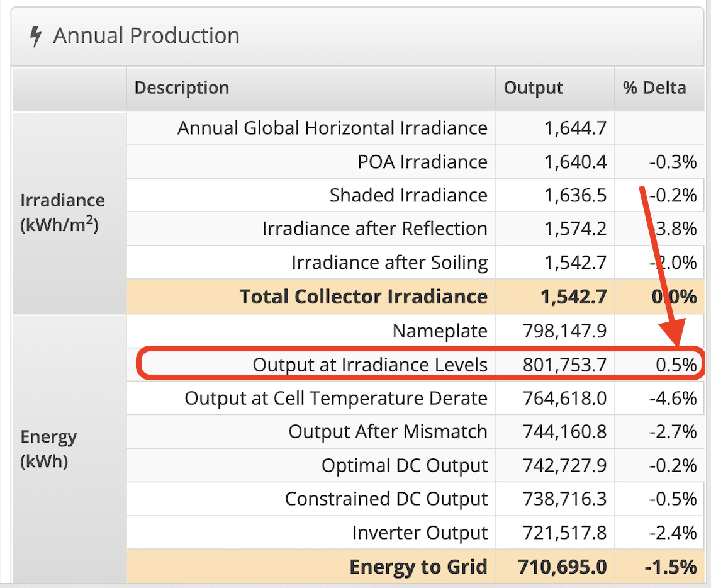Select the Annual Production panel header

(x=146, y=36)
